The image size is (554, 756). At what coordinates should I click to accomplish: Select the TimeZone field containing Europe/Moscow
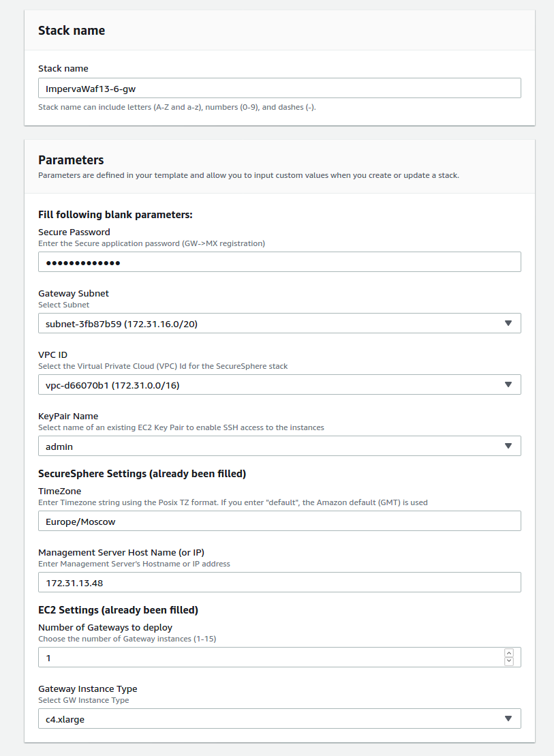pos(279,521)
